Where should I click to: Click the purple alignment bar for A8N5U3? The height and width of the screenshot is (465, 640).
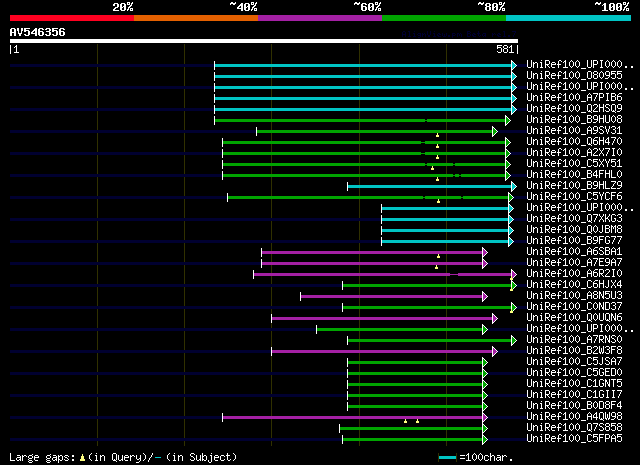392,297
